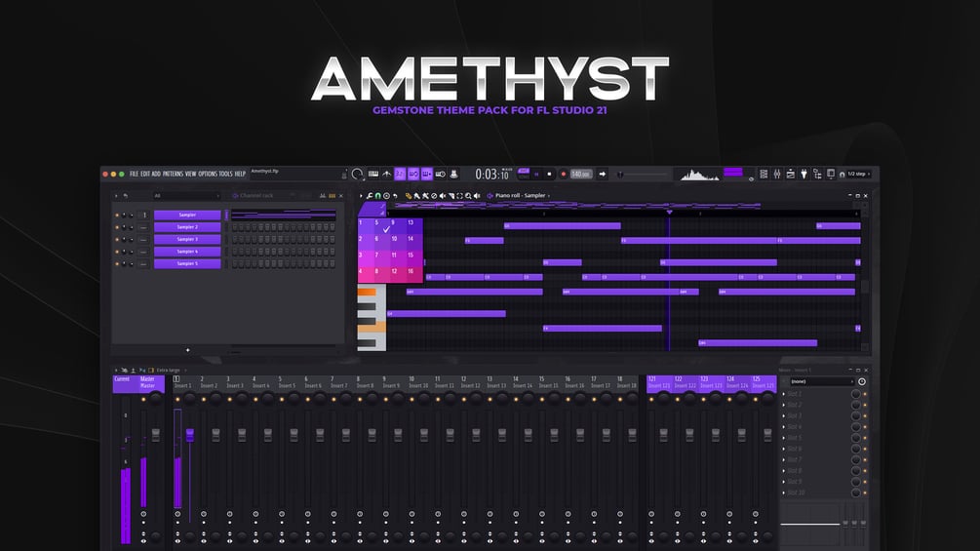This screenshot has height=551, width=980.
Task: Click the stamp-like icon in top toolbar
Action: [453, 175]
